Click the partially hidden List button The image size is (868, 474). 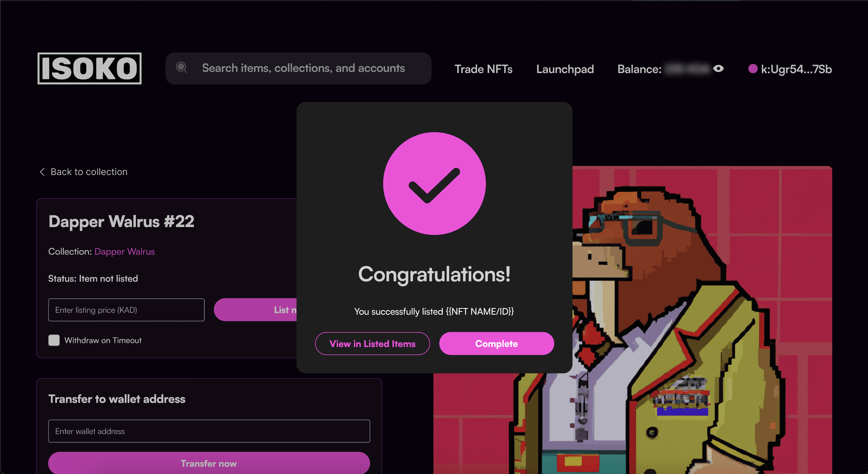(255, 310)
